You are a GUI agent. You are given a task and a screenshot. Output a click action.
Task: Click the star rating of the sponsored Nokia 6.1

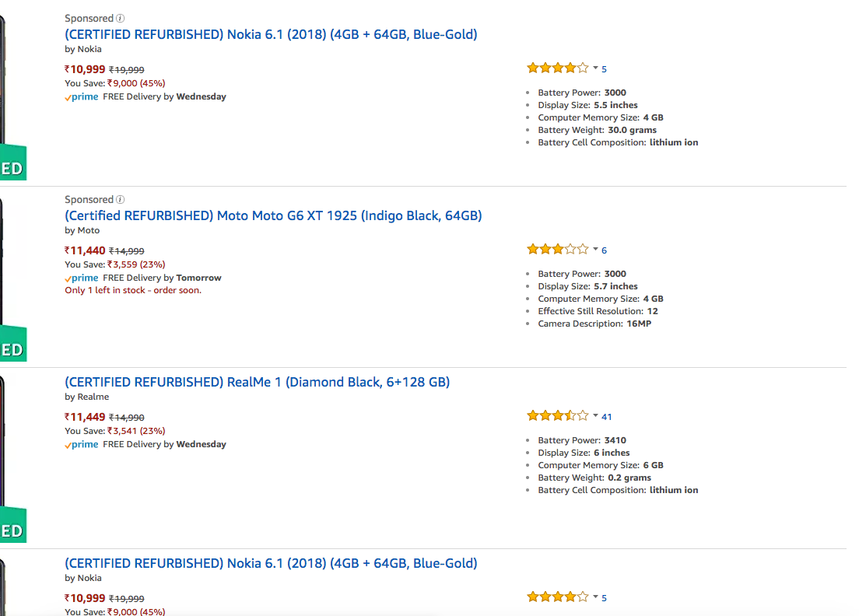tap(557, 68)
